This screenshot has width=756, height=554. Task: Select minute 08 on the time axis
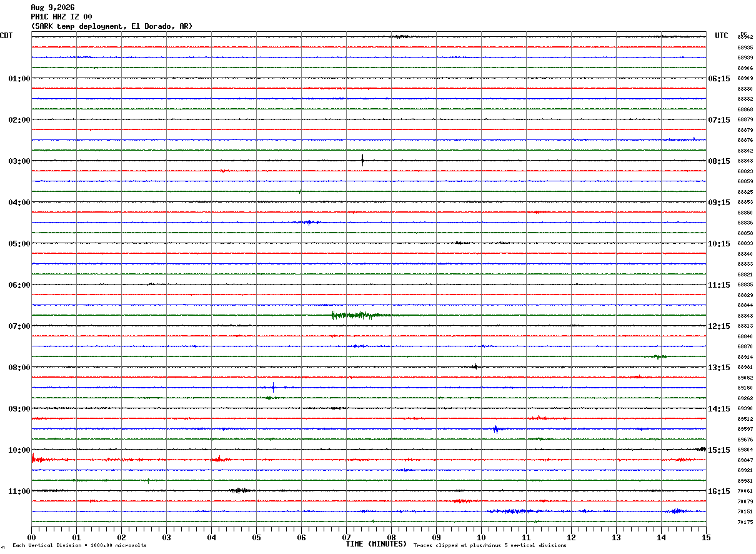coord(391,537)
